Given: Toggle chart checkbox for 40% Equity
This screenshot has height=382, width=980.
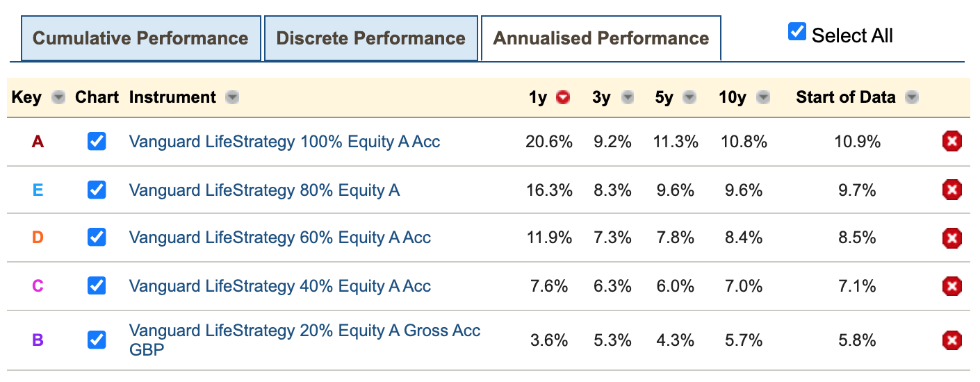Looking at the screenshot, I should tap(97, 285).
